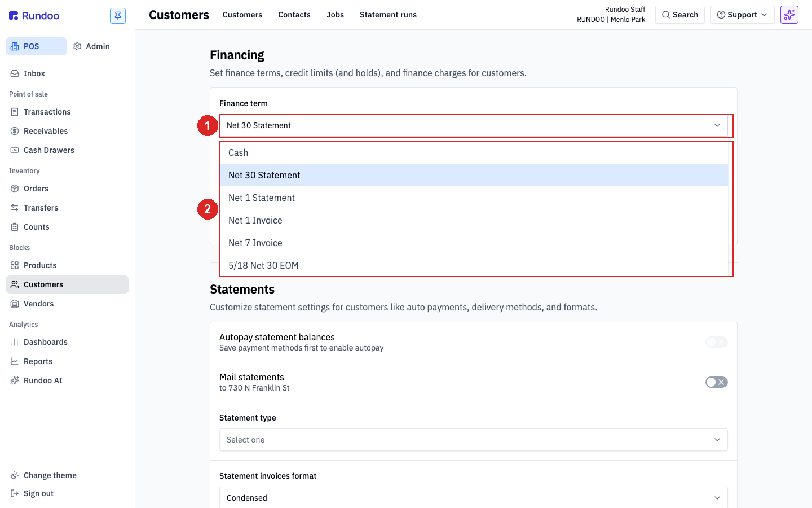Click Sign out
This screenshot has height=508, width=812.
[x=68, y=493]
